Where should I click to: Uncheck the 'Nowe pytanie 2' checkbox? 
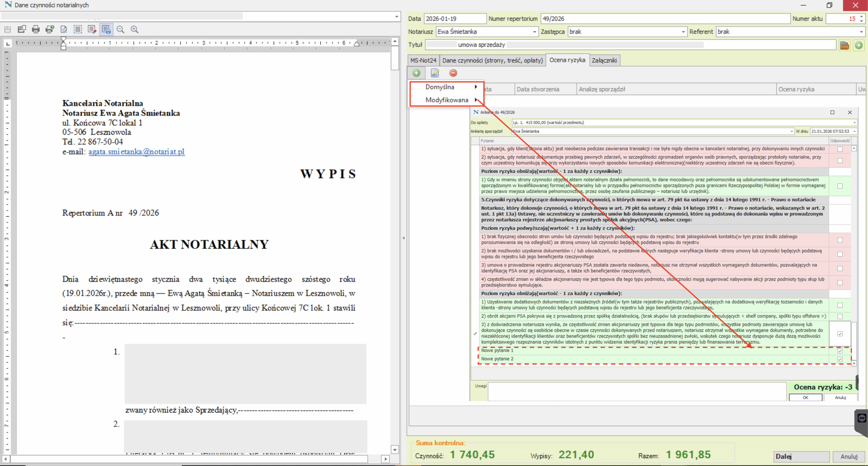coord(840,359)
